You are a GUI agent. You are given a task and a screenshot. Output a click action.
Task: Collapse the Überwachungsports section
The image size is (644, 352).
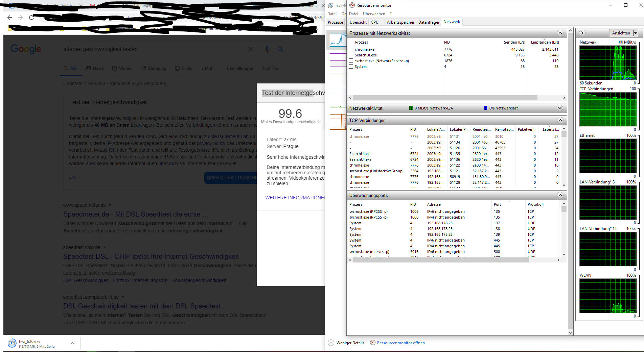tap(560, 195)
